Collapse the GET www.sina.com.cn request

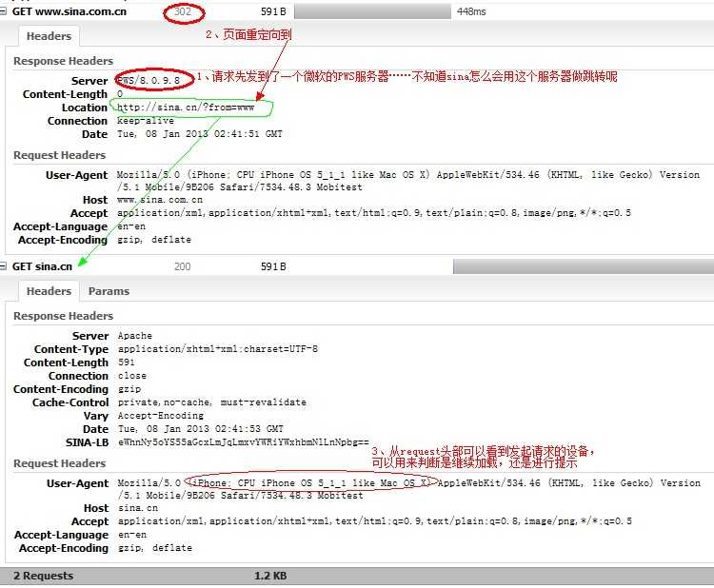[x=3, y=11]
